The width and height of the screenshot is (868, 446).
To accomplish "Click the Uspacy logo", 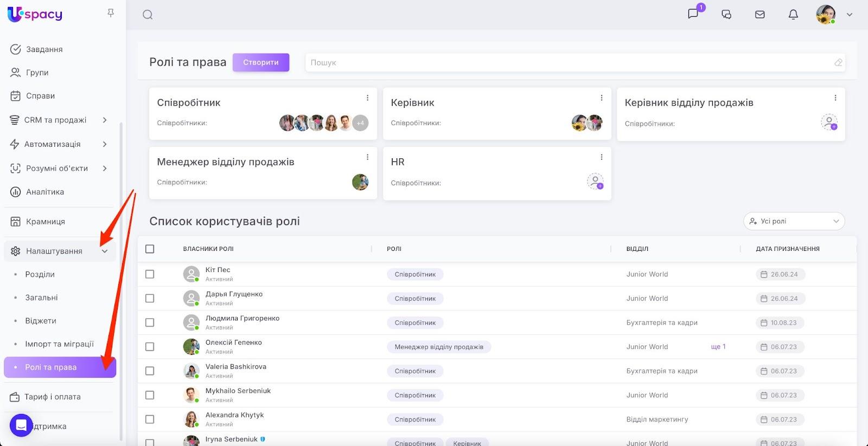I will [x=35, y=15].
